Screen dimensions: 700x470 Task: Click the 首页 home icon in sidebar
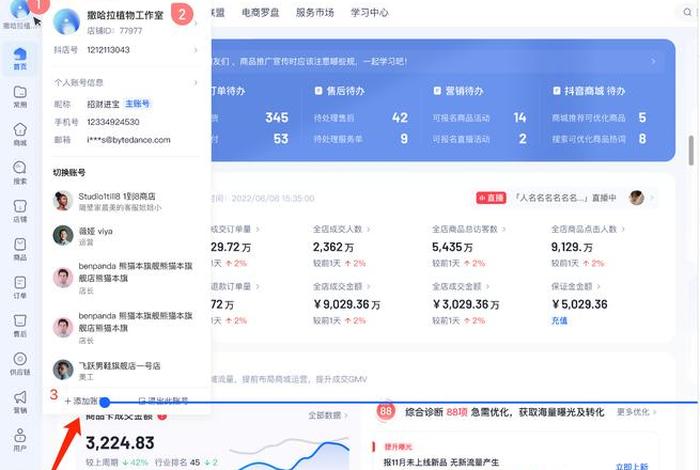pos(20,57)
